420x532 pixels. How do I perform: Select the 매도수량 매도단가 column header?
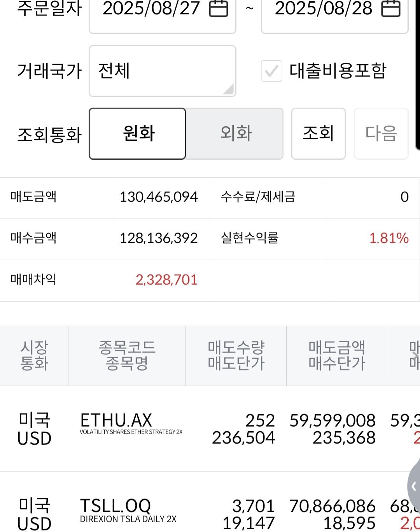(x=236, y=355)
